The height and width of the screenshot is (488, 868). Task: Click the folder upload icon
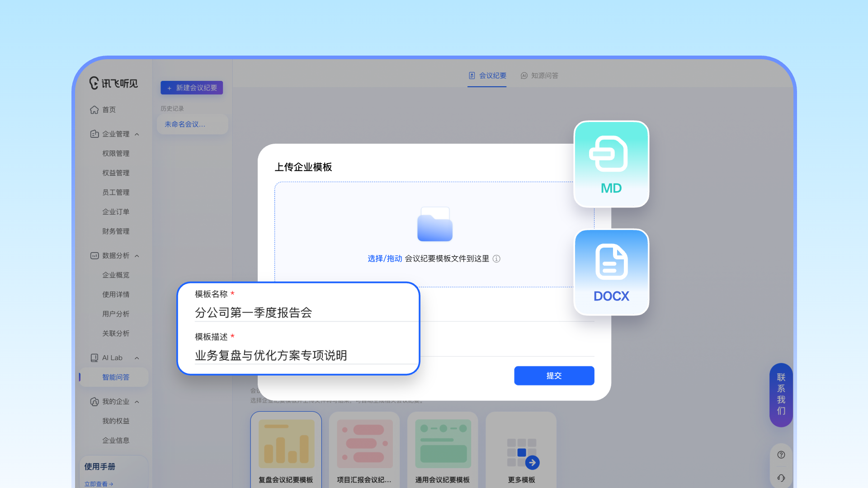[435, 224]
